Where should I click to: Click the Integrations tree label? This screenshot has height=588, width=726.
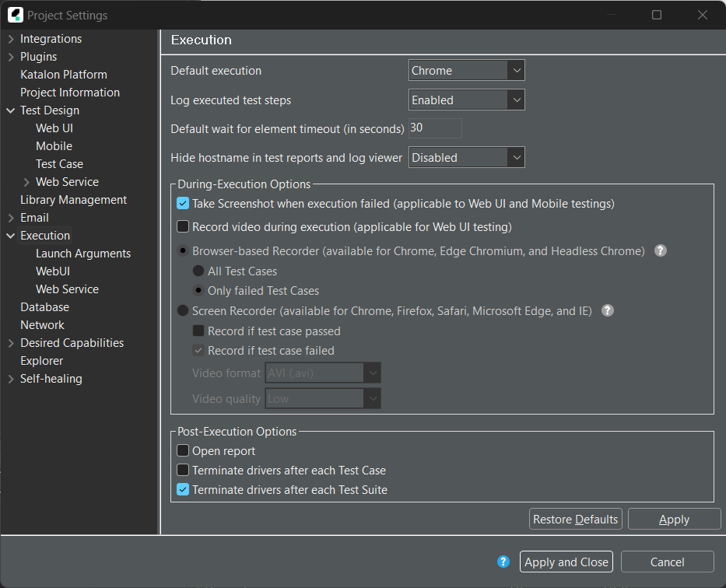(51, 39)
